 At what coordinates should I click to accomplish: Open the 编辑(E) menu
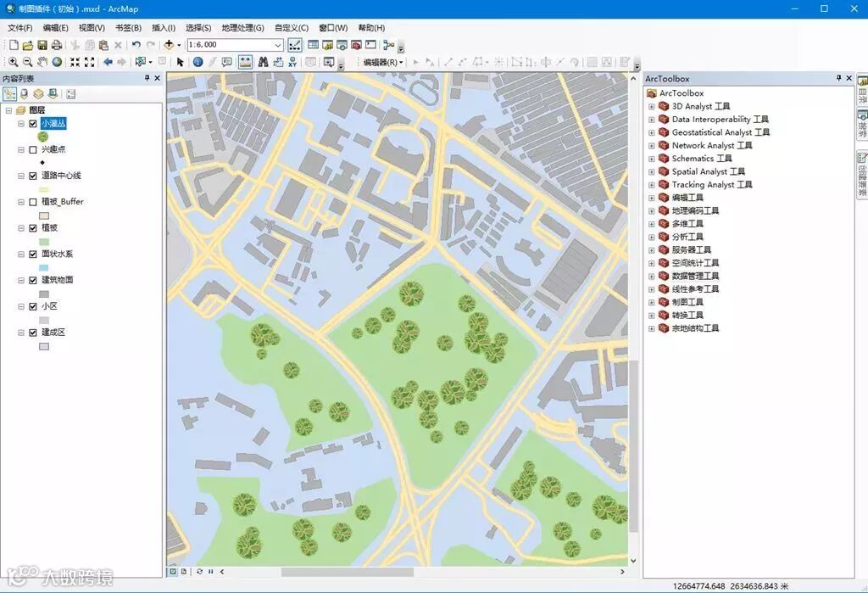(55, 28)
